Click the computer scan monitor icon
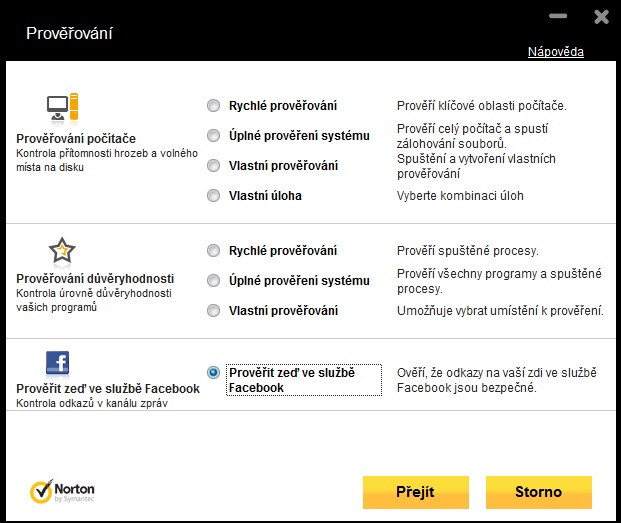The width and height of the screenshot is (621, 523). [x=62, y=107]
